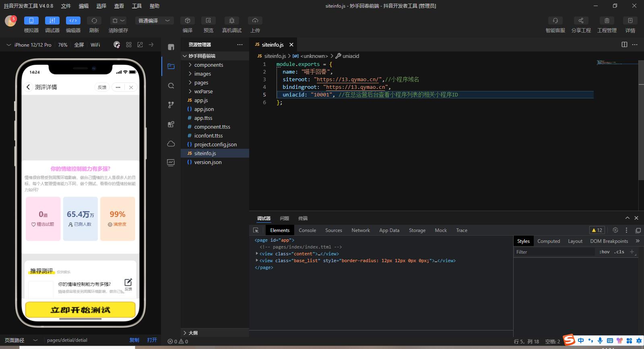Click the upload cloud icon
The image size is (644, 349).
(255, 21)
